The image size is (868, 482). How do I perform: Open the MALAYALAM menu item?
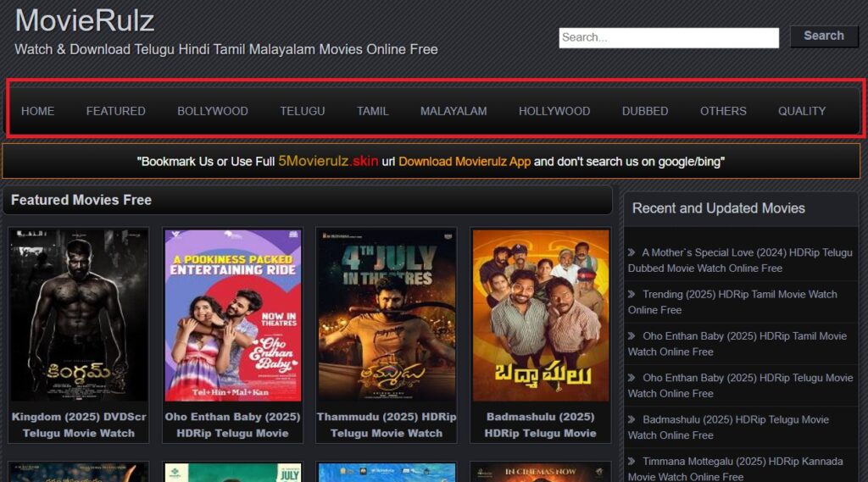(453, 111)
